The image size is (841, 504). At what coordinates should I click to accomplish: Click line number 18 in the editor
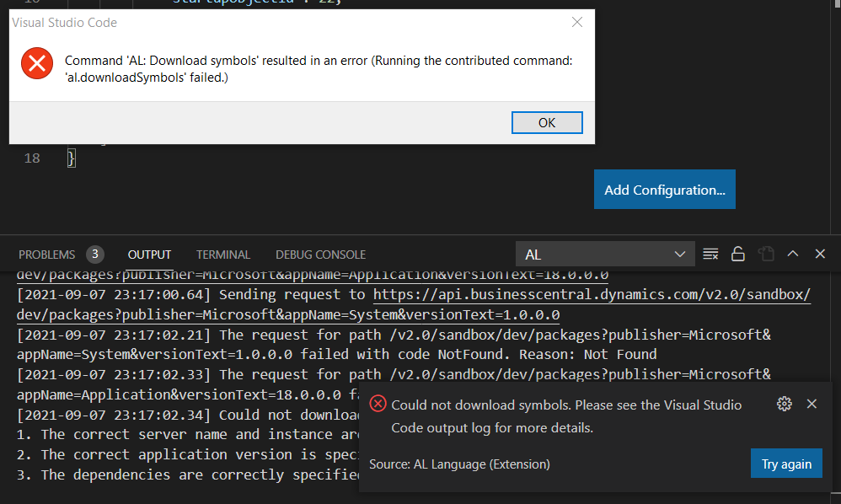tap(32, 158)
